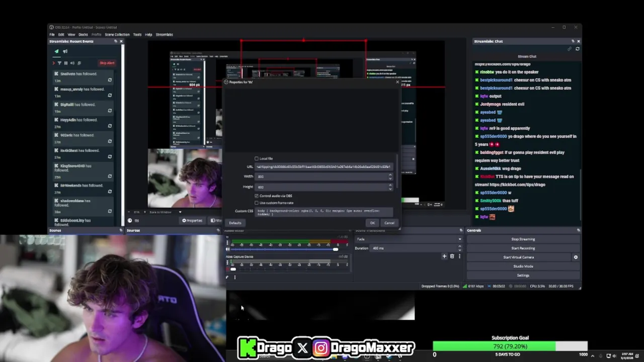Open the audio mixer three-dot menu

click(x=234, y=277)
